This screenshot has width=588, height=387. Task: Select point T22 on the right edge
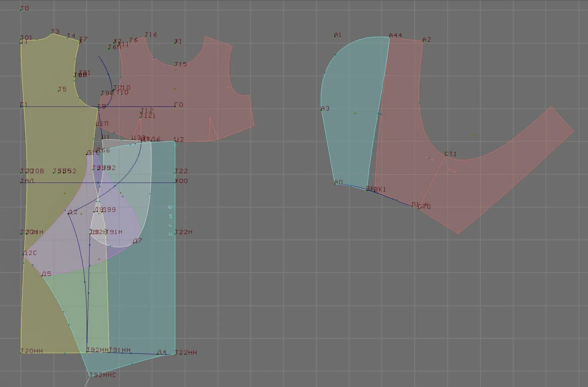(x=175, y=173)
